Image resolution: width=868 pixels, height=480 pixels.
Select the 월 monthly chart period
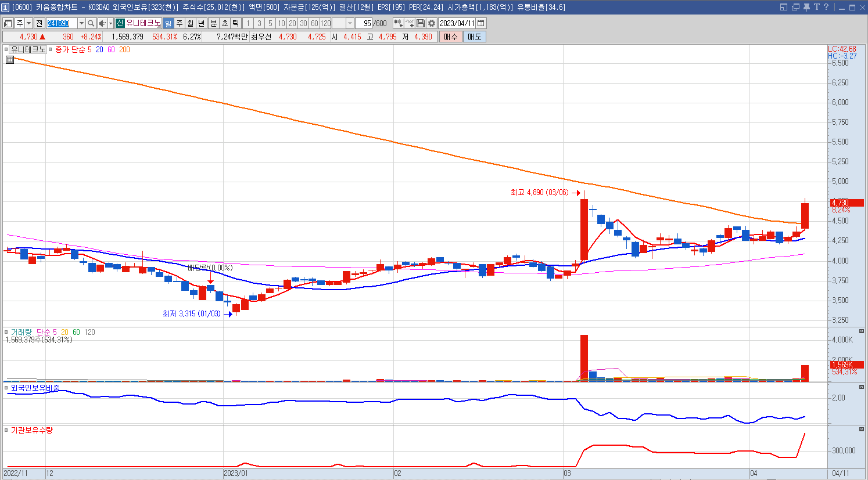click(191, 23)
